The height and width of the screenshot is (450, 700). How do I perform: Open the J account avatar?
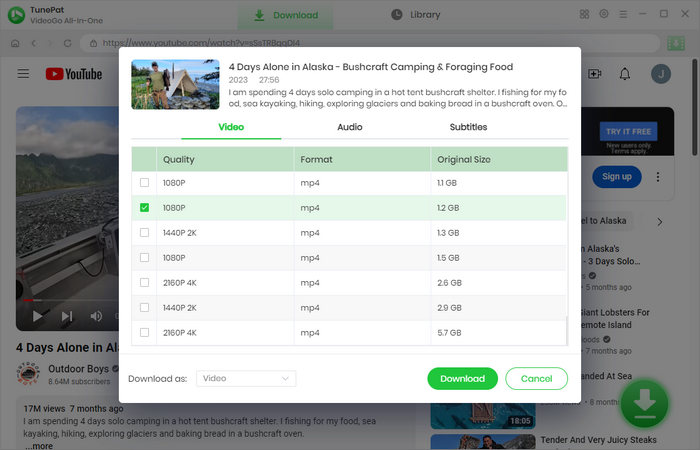[661, 74]
